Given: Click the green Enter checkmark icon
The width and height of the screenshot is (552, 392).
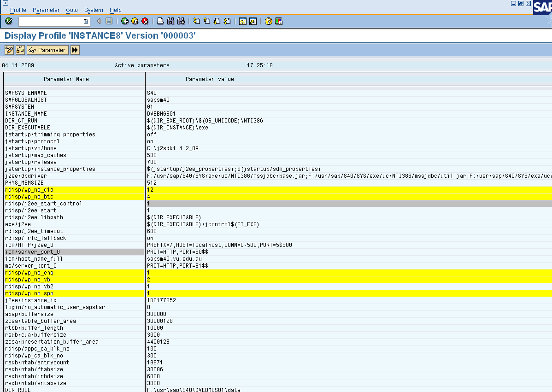Looking at the screenshot, I should click(9, 21).
